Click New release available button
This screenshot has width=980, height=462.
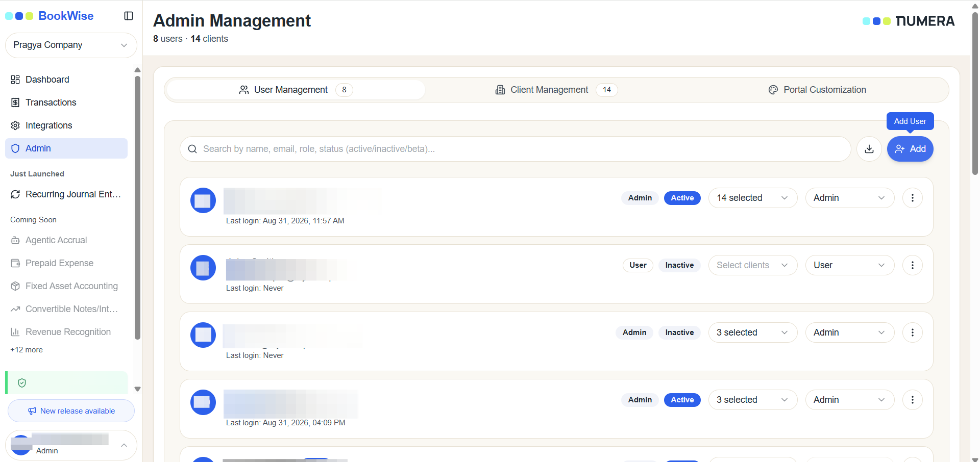coord(71,411)
